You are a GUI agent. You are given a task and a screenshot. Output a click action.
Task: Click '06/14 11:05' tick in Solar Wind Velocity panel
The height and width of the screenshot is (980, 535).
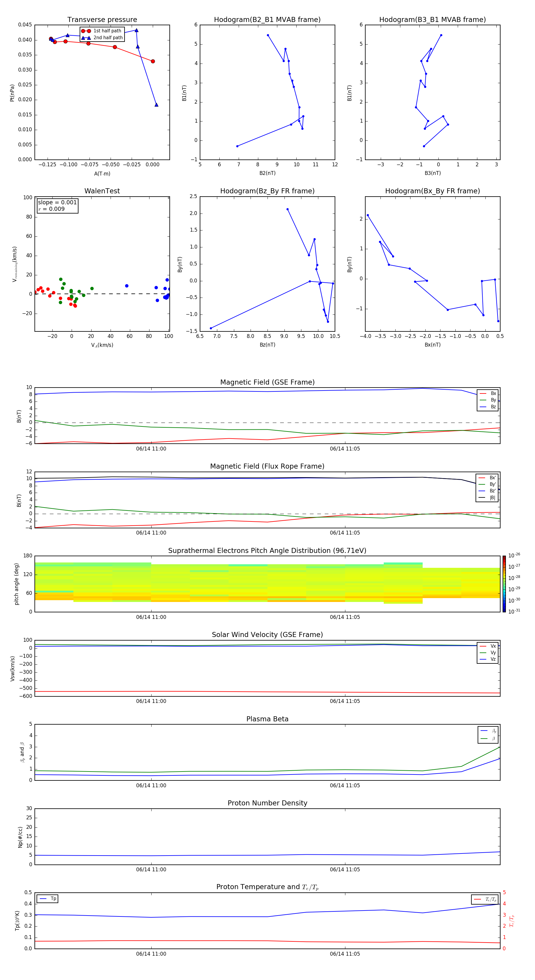pos(345,701)
